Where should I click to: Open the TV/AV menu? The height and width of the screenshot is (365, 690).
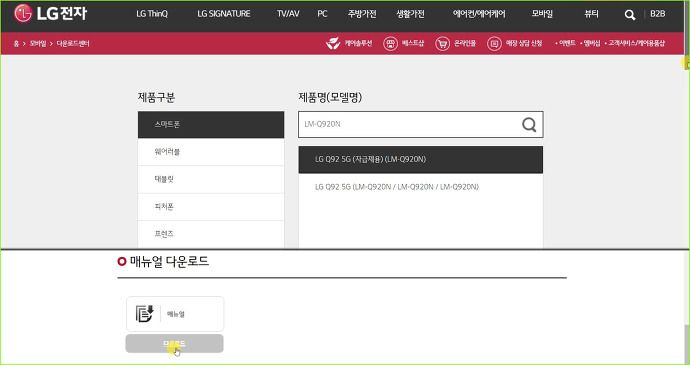[288, 14]
